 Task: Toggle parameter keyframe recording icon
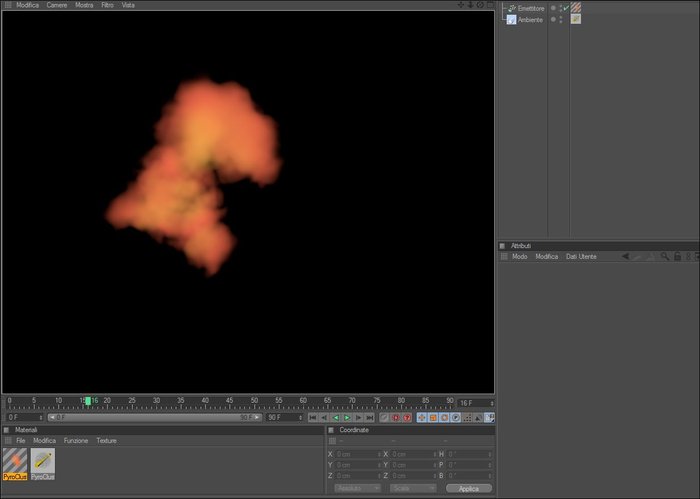tap(455, 418)
